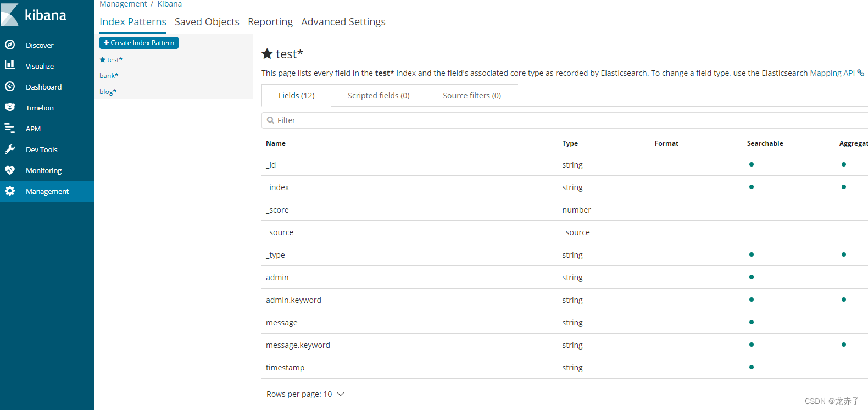Open APM via its lines icon
This screenshot has width=868, height=410.
(10, 128)
